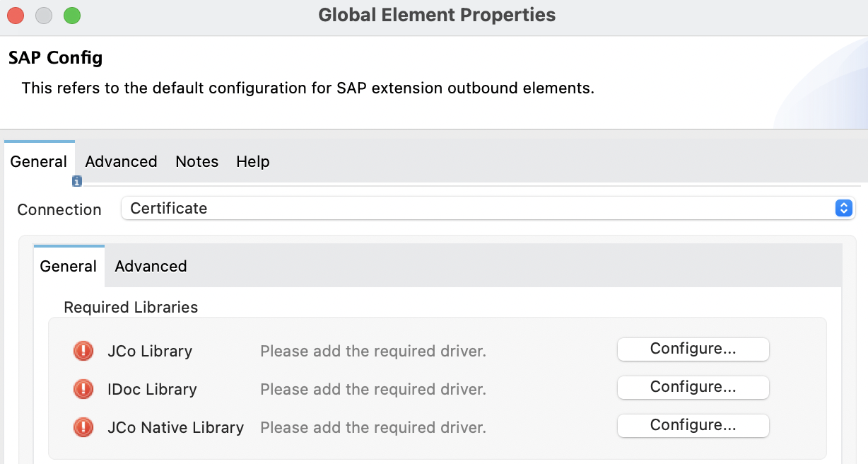Switch to the Advanced tab
The width and height of the screenshot is (868, 464).
(x=120, y=161)
